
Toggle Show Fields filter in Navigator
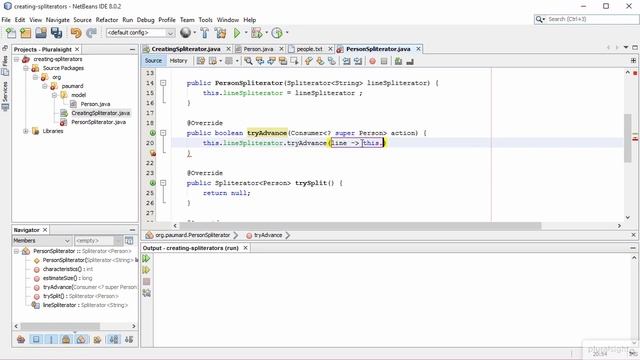click(36, 339)
